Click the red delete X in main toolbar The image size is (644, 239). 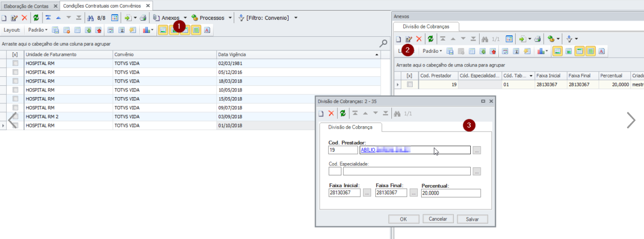[x=25, y=18]
